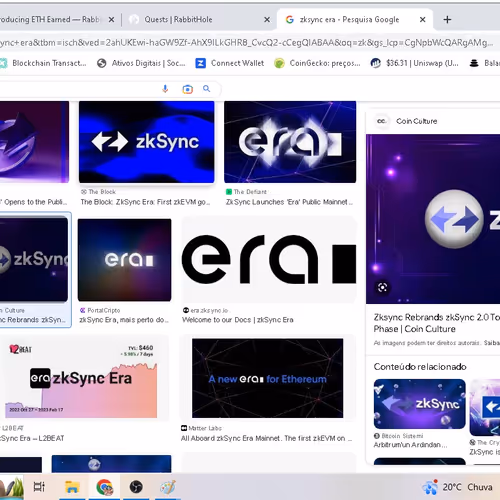Open the Paint app on the taskbar
Image resolution: width=500 pixels, height=500 pixels.
point(167,487)
